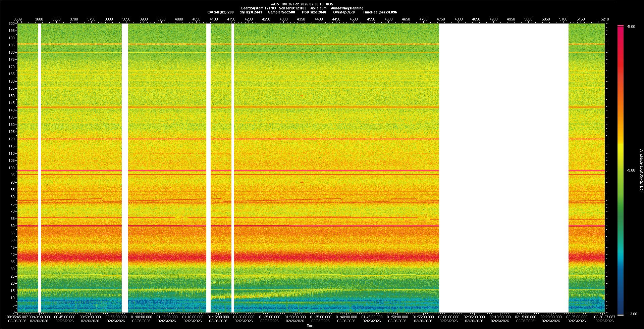
Task: Click the large white data gap in spectrogram
Action: coord(503,168)
